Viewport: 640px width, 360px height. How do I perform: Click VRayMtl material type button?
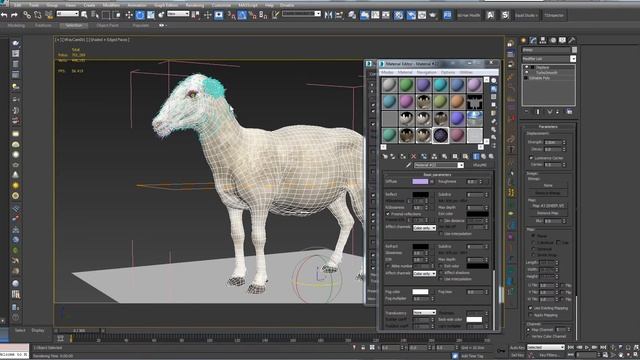480,165
